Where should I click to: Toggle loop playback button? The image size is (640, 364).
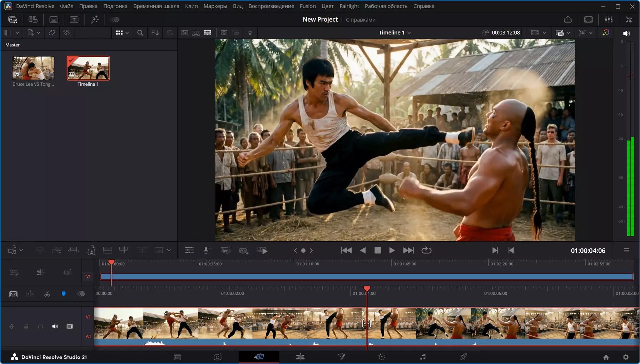426,251
